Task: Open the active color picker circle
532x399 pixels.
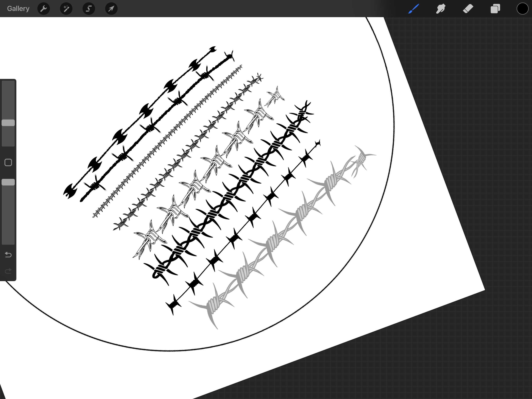Action: [x=522, y=9]
